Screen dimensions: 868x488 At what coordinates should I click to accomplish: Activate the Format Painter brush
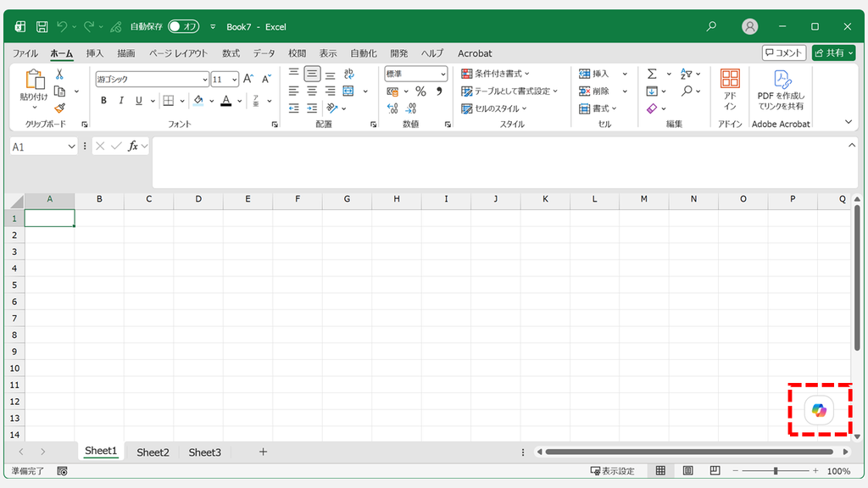pyautogui.click(x=60, y=108)
